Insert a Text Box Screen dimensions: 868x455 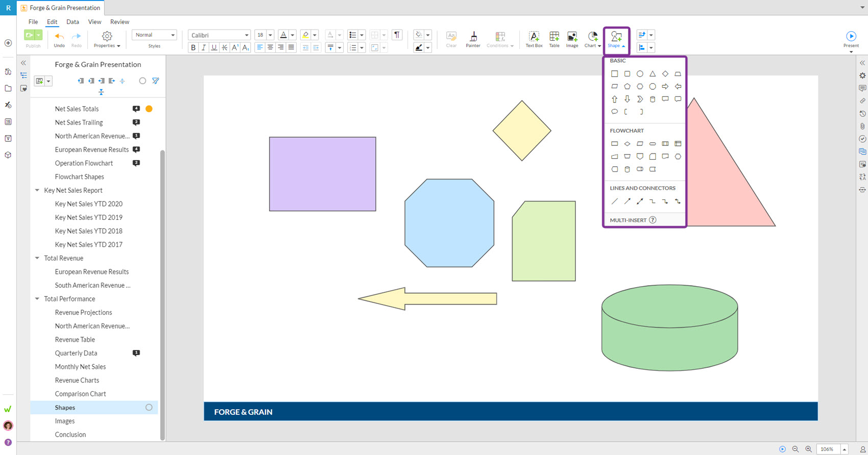(534, 39)
